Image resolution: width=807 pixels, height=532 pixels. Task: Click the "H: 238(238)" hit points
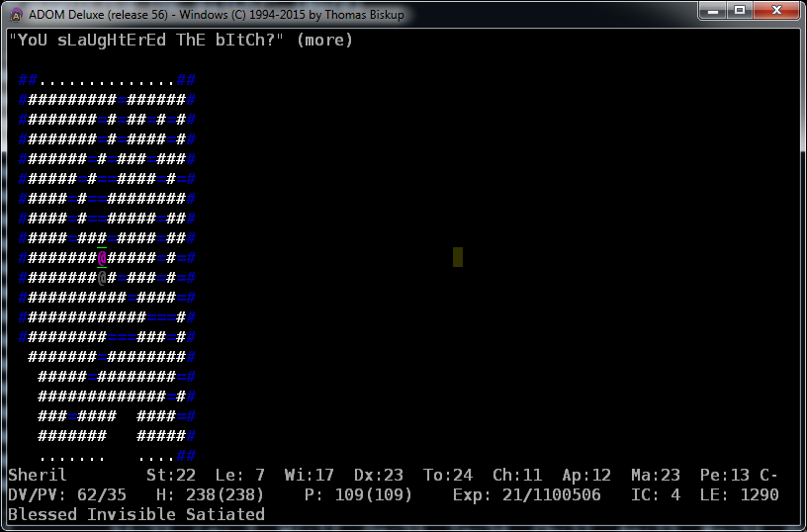[210, 495]
